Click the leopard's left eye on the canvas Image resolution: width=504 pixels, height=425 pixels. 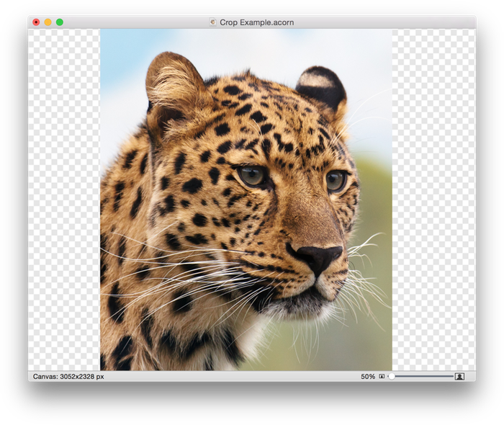(252, 175)
